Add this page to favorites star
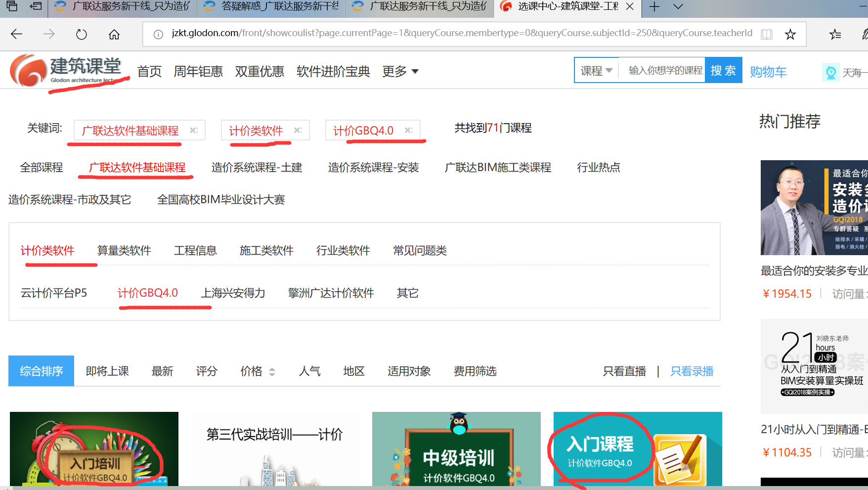 coord(790,34)
